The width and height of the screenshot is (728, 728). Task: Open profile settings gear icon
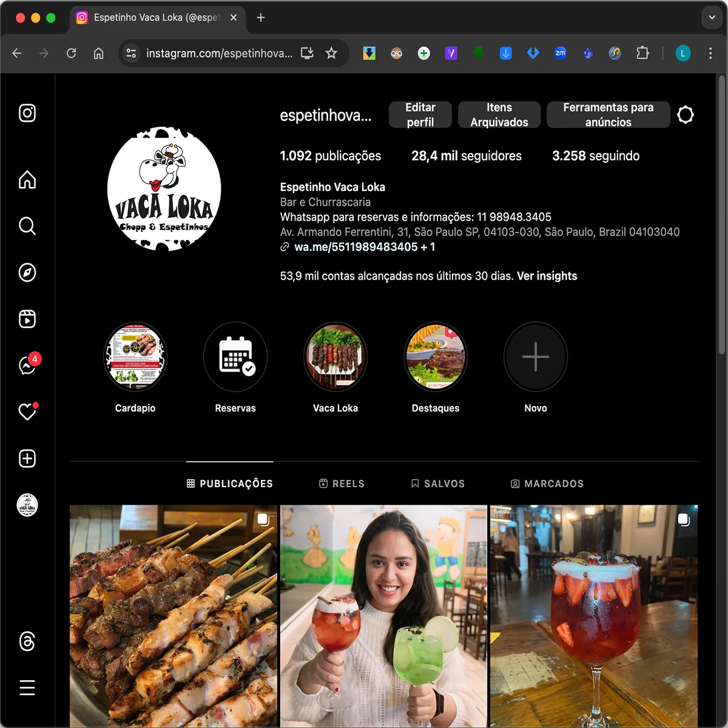pos(686,115)
